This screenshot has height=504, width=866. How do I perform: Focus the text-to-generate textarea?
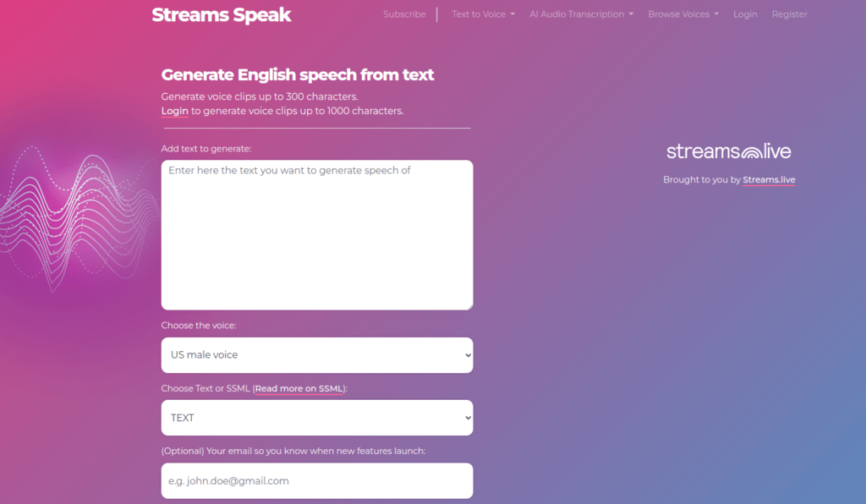point(317,234)
